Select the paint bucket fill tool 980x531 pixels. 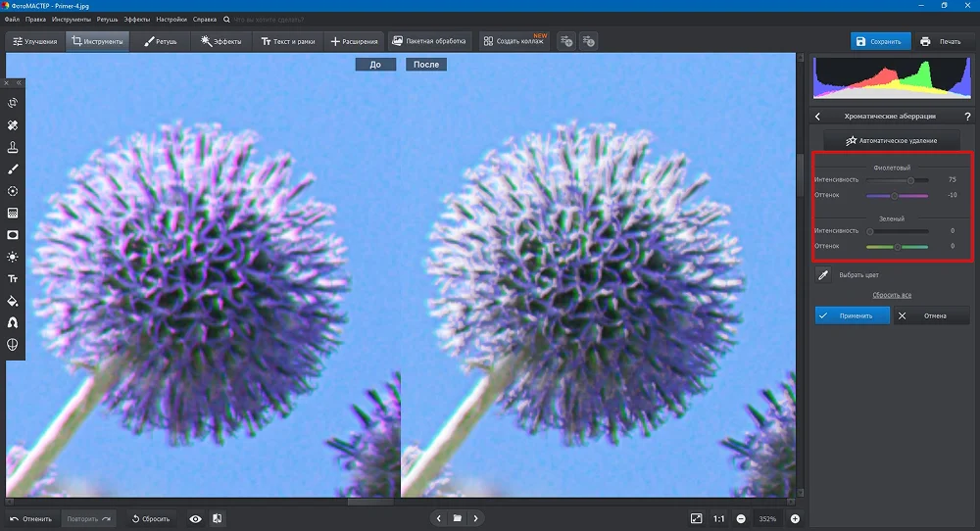(x=13, y=301)
